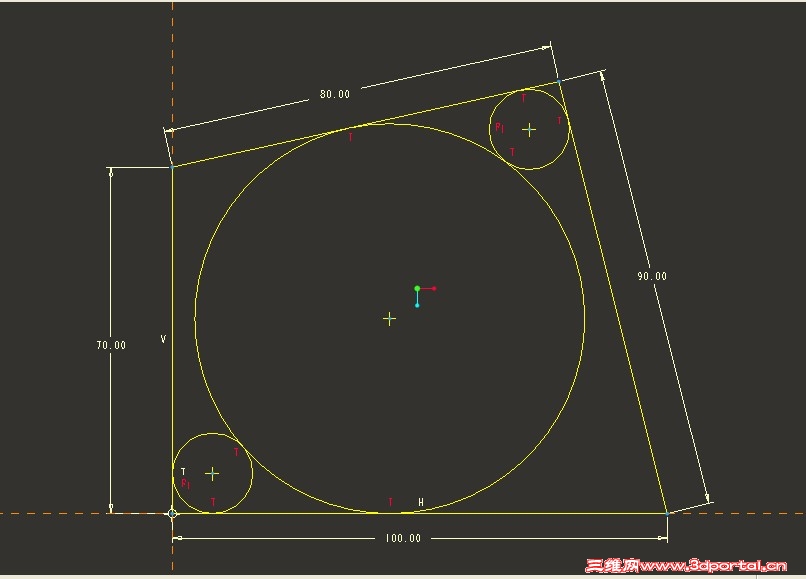Image resolution: width=806 pixels, height=579 pixels.
Task: Click the center cross of the lower-left small circle
Action: point(211,474)
